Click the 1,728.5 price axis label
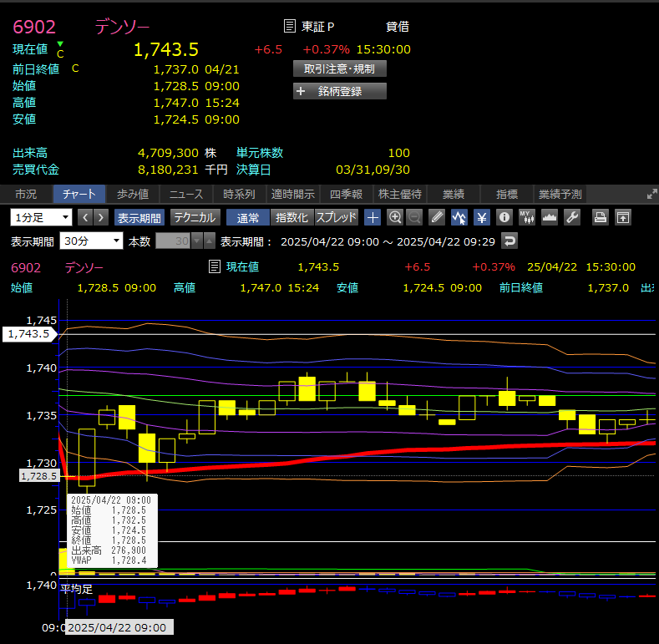 [38, 476]
